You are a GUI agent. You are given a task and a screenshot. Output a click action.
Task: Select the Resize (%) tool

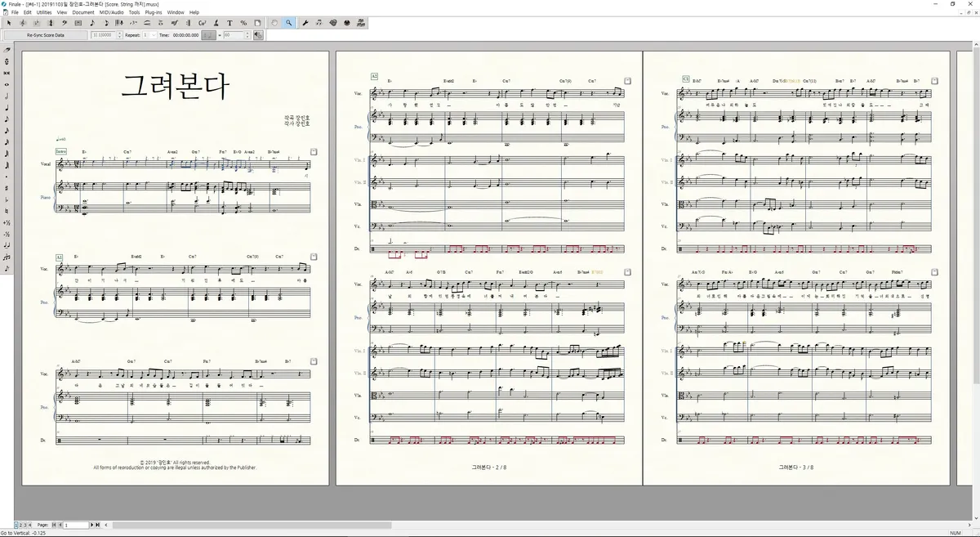243,23
